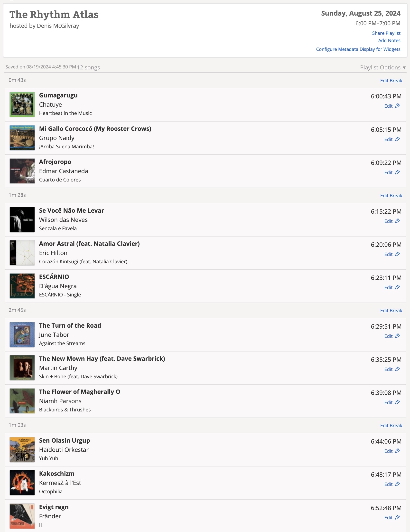Open the Share Playlist link

pyautogui.click(x=386, y=33)
